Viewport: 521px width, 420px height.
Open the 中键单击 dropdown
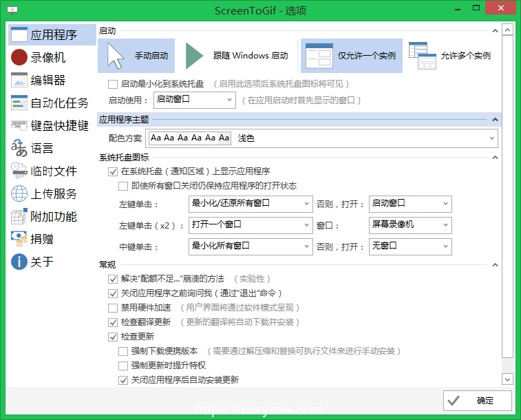251,246
